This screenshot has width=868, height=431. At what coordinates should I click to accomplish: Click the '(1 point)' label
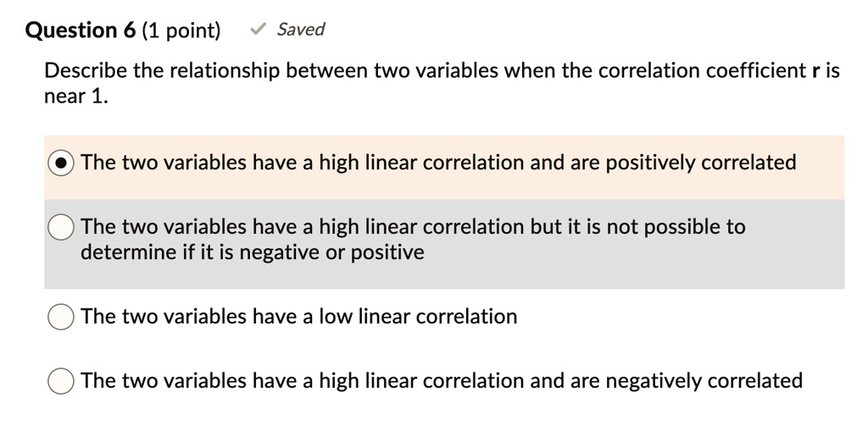(x=181, y=30)
